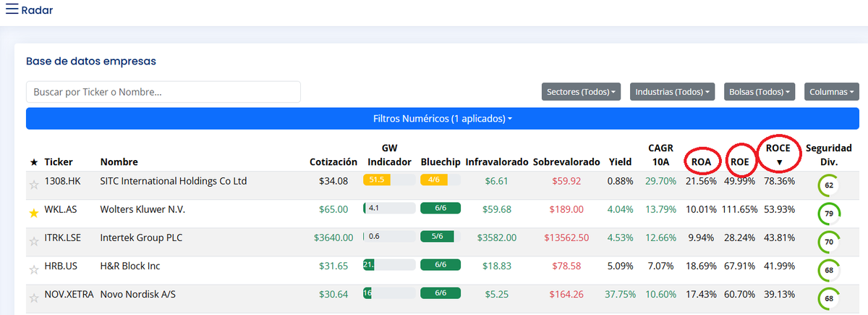Star the NOV.XETRA Novo Nordisk row

coord(33,298)
